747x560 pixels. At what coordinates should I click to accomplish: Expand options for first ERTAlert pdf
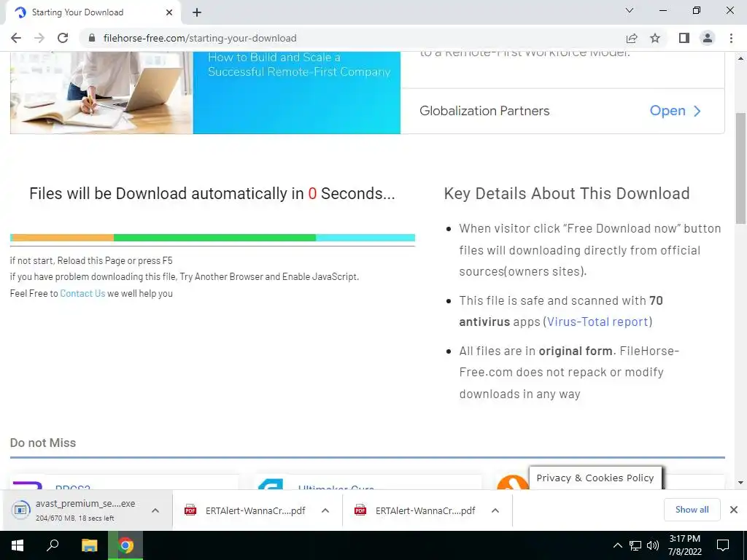coord(325,510)
